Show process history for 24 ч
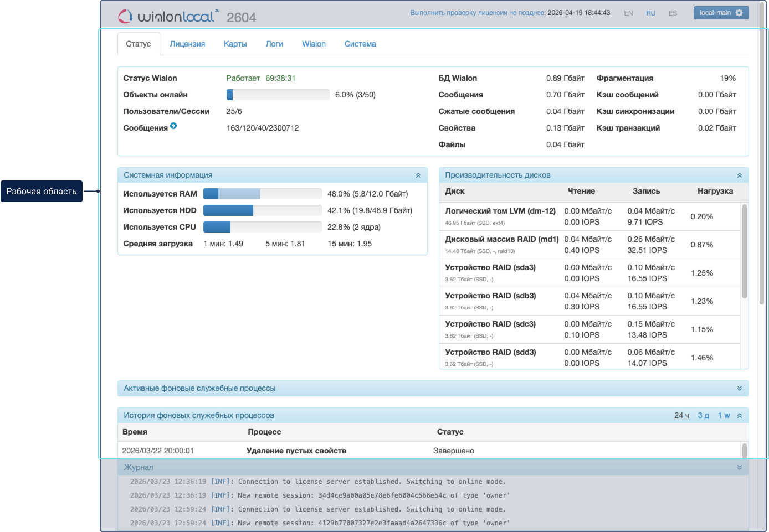Image resolution: width=769 pixels, height=532 pixels. click(x=681, y=416)
